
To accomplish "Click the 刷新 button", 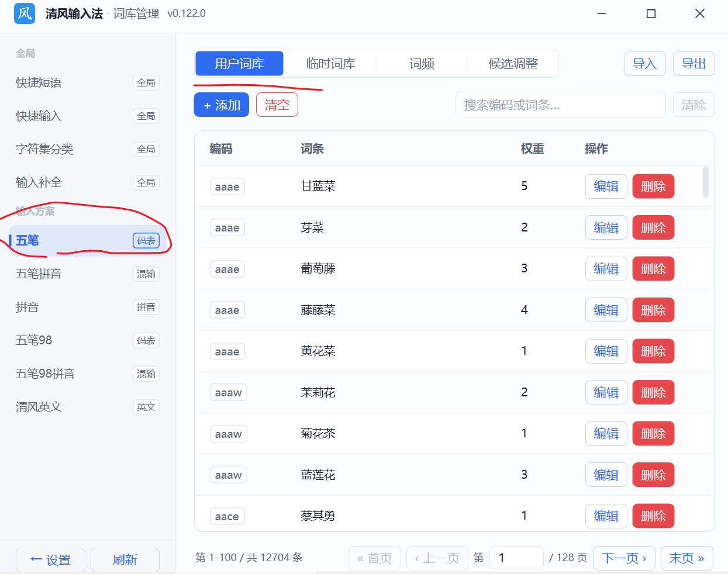I will (x=125, y=560).
